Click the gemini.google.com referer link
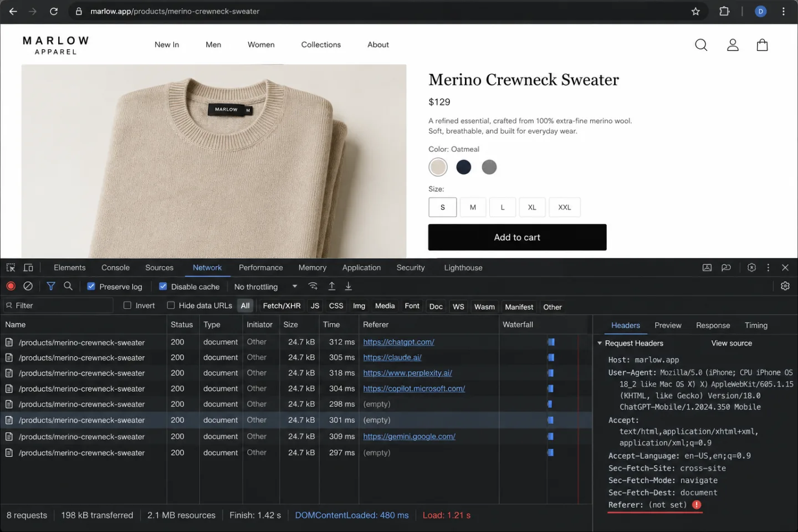798x532 pixels. coord(409,437)
